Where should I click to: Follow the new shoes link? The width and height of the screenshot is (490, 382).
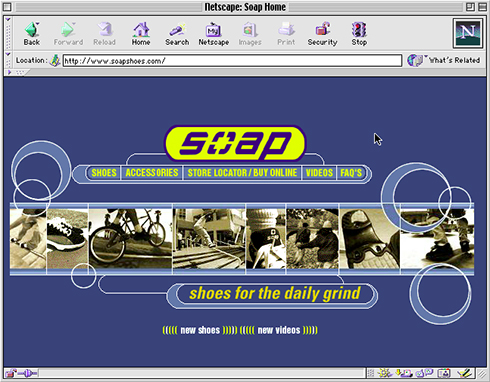click(x=200, y=330)
